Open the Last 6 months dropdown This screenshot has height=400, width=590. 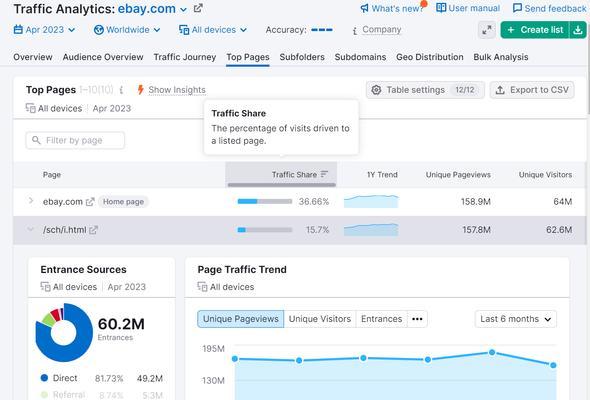pyautogui.click(x=515, y=319)
